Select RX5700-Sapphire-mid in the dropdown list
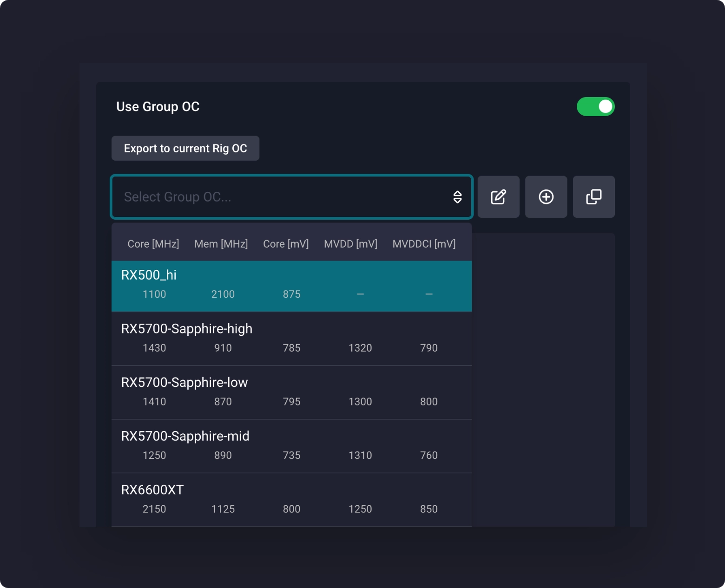725x588 pixels. point(291,446)
